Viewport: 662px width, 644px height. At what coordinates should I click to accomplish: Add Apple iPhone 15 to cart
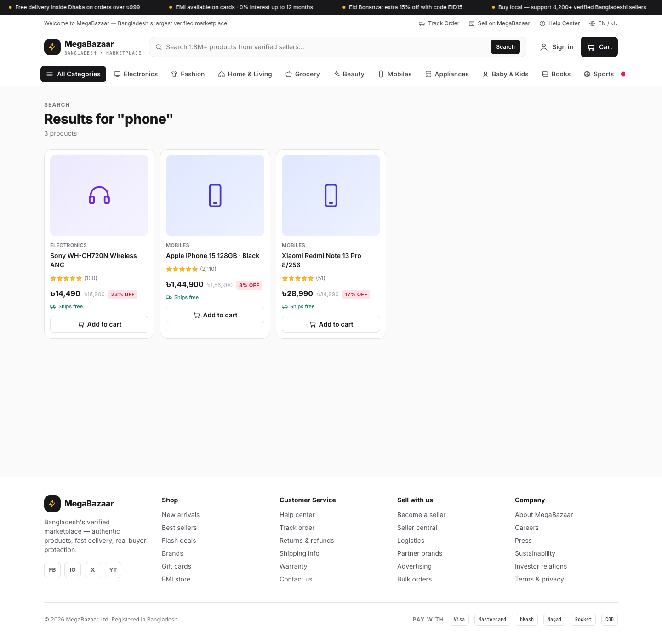(x=215, y=315)
